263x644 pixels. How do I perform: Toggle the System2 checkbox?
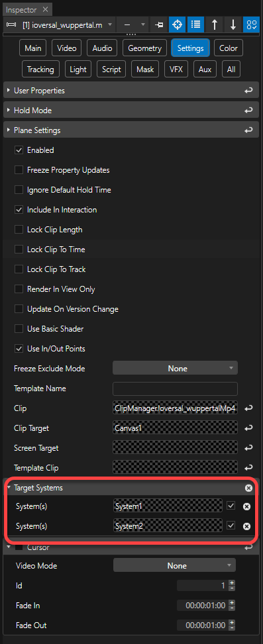[231, 526]
